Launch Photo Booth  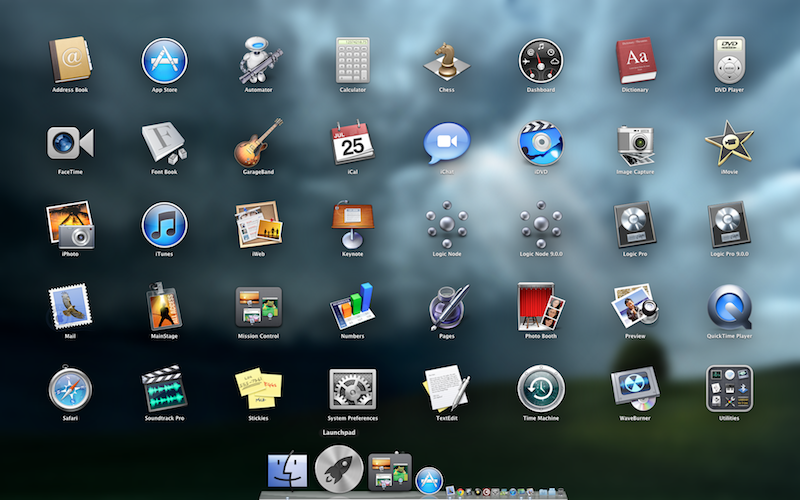click(x=541, y=306)
